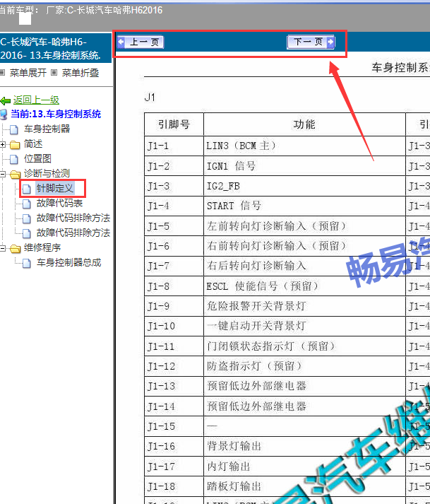
Task: Click cell J1-12 pin number
Action: [174, 366]
